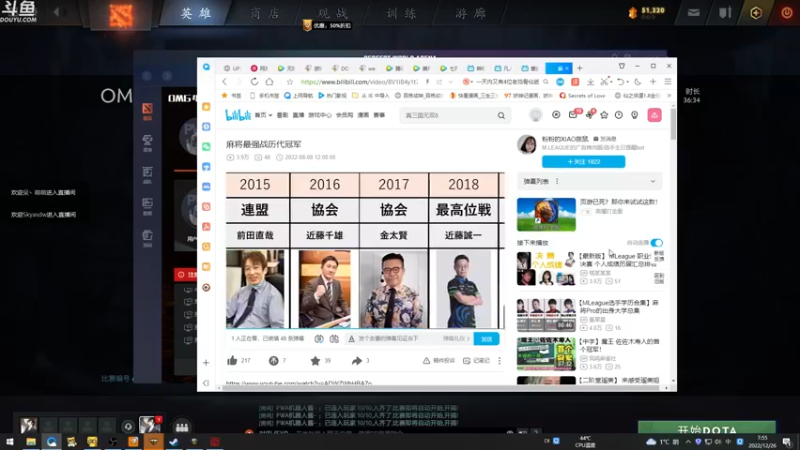Open the 上网导航 bookmark
The image size is (800, 450).
(x=298, y=95)
